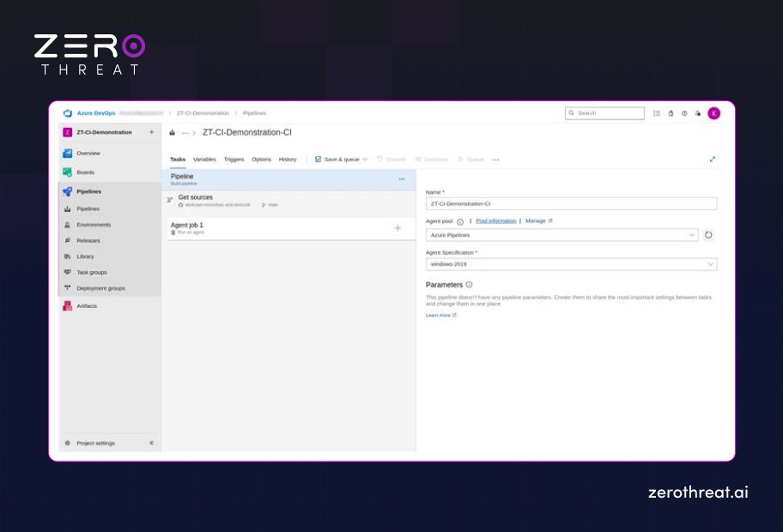The image size is (783, 532).
Task: Open the Learn more link
Action: (x=441, y=316)
